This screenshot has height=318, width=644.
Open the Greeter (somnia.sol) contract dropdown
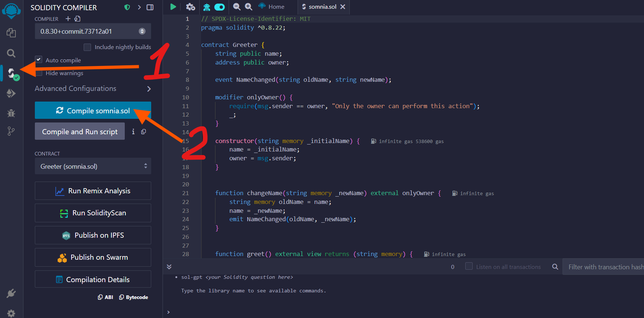93,166
